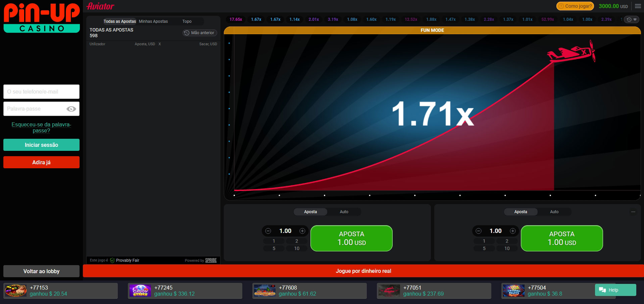Choose quick amount 10 in right panel
Screen dimensions: 644x304
pyautogui.click(x=507, y=248)
